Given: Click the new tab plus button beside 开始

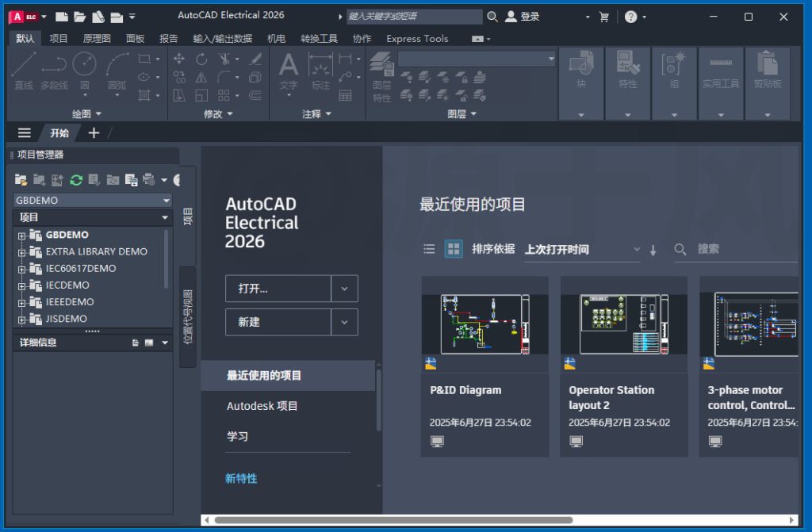Looking at the screenshot, I should tap(94, 133).
